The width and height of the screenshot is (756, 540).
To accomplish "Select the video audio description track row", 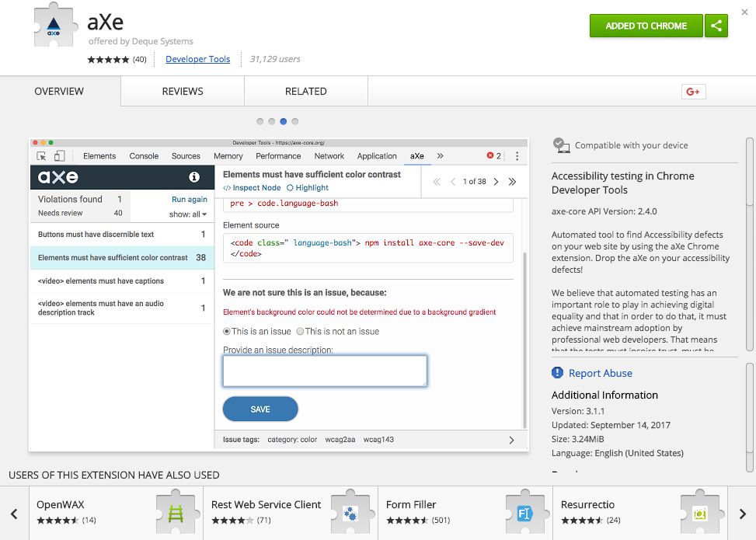I will coord(122,308).
